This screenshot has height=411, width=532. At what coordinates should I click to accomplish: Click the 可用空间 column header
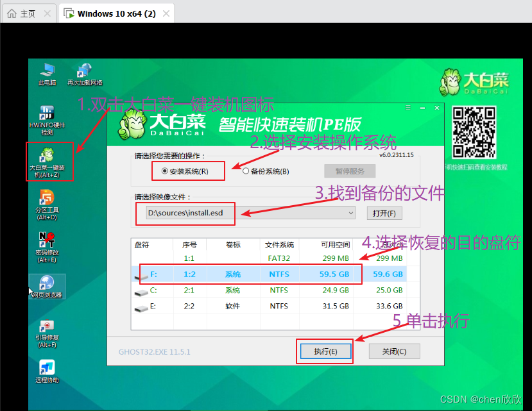[326, 245]
